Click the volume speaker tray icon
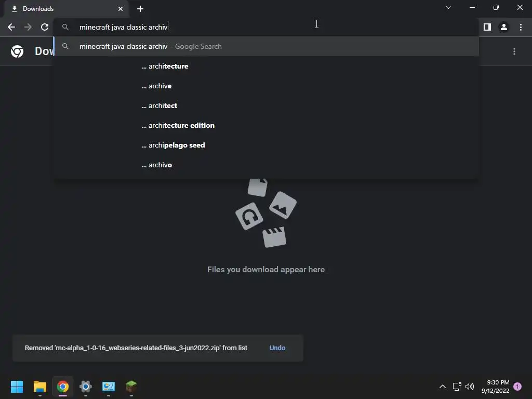 (470, 387)
